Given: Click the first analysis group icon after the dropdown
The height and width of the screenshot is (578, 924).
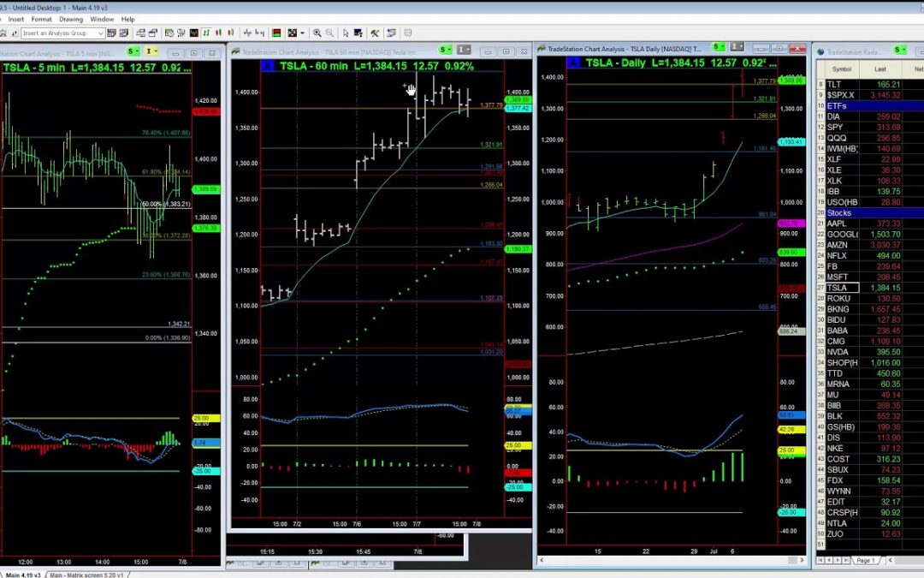Looking at the screenshot, I should tap(111, 33).
